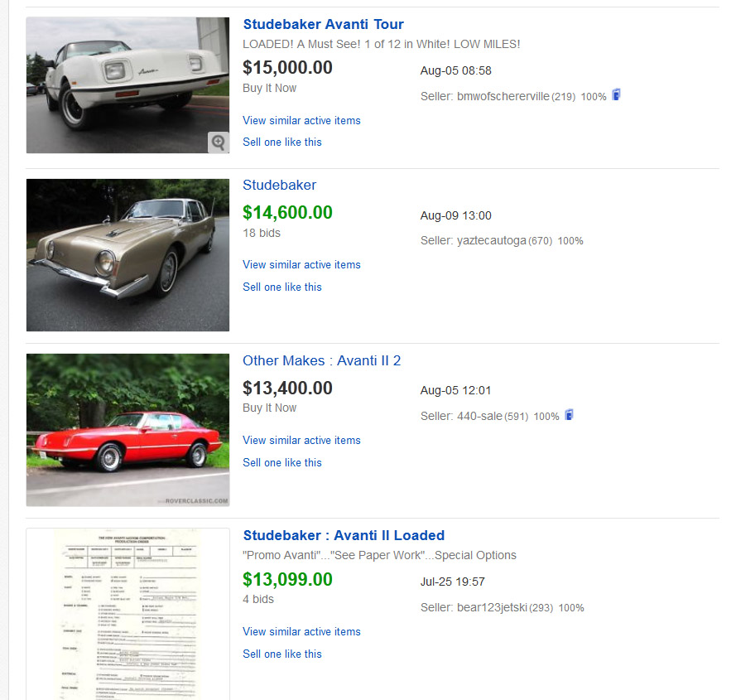
Task: Click "Sell one like this" under Studebaker Avanti Tour
Action: pos(281,142)
